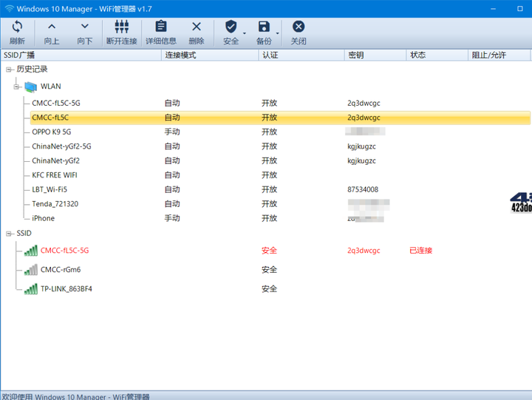This screenshot has width=532, height=400.
Task: Select the highlighted CMCC-fL5C row
Action: click(x=280, y=118)
